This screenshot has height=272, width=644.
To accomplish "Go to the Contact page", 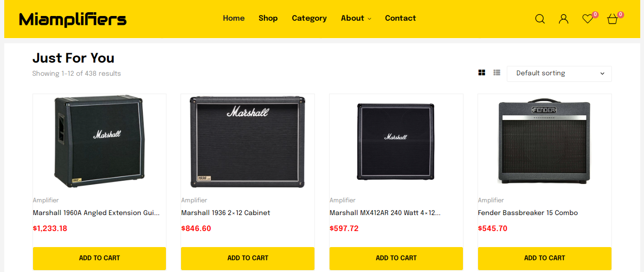I will [400, 18].
